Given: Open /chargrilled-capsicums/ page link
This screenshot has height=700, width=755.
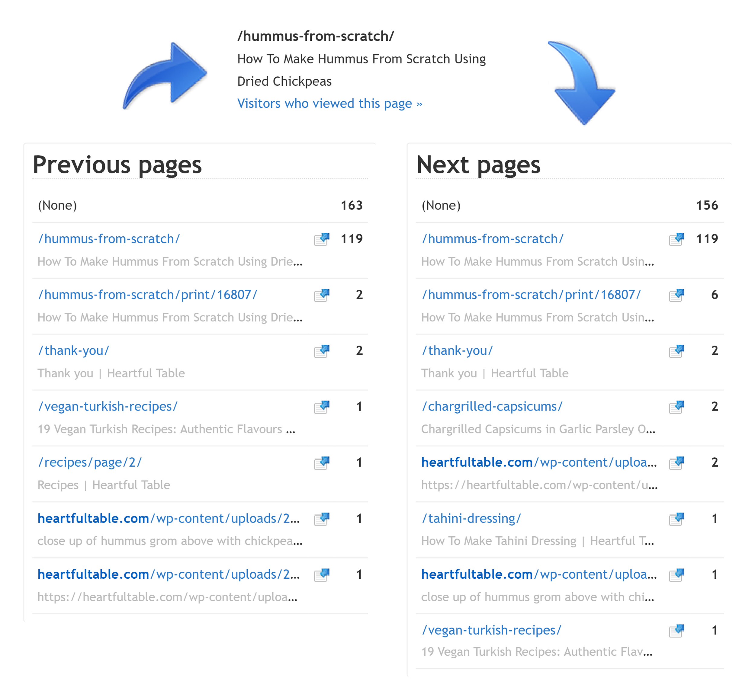Looking at the screenshot, I should point(492,406).
